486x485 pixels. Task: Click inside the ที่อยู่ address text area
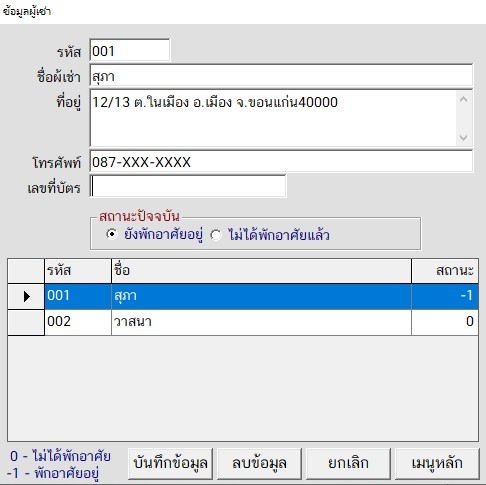pyautogui.click(x=273, y=118)
